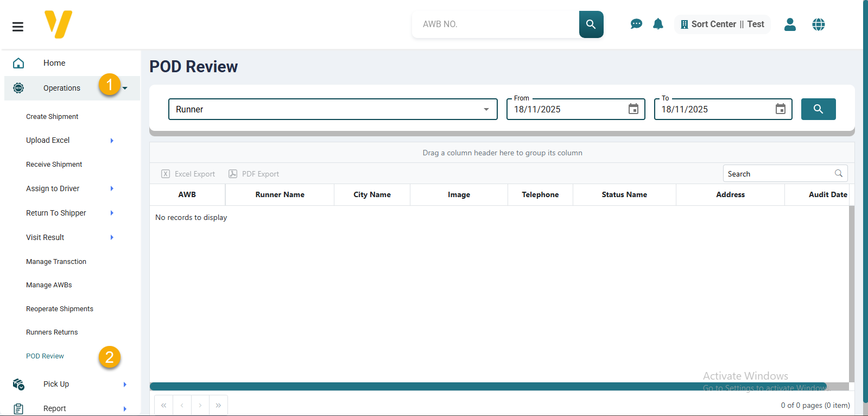Go to the last page of results
The width and height of the screenshot is (868, 416).
pyautogui.click(x=218, y=405)
